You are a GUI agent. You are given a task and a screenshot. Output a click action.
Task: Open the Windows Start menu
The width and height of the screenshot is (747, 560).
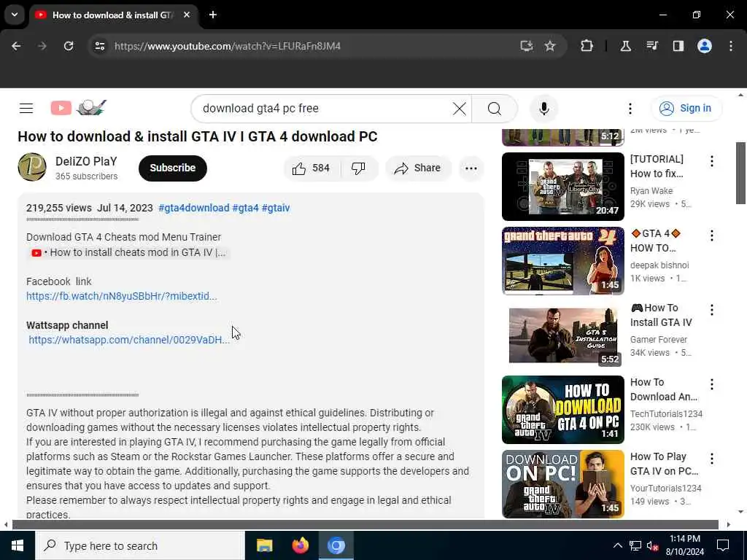(x=18, y=545)
